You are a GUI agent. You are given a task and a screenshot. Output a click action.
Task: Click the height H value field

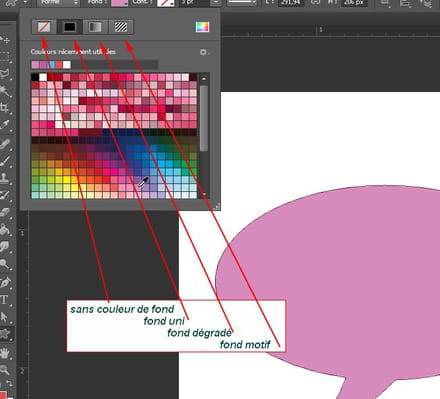[x=354, y=3]
